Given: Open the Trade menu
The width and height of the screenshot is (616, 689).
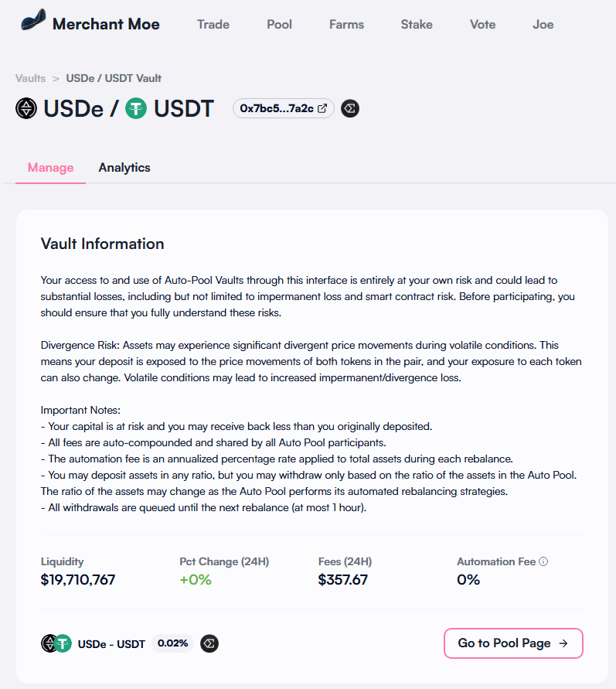Looking at the screenshot, I should [213, 24].
